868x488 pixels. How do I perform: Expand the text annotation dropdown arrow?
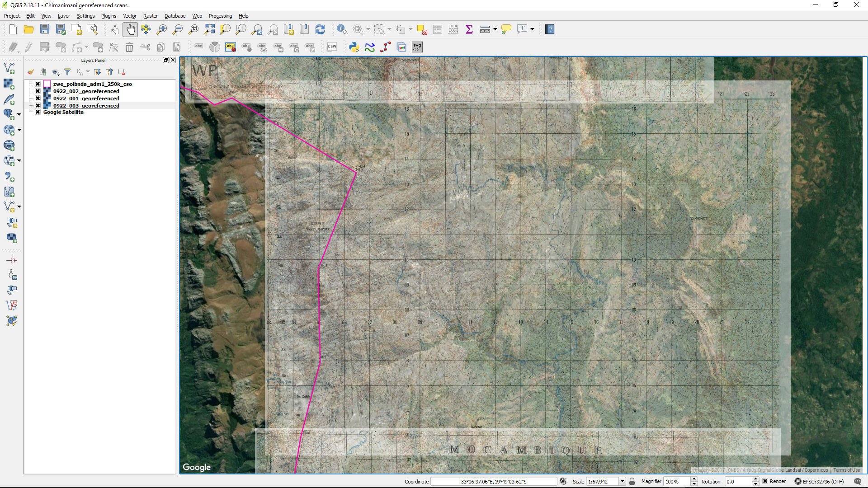533,29
